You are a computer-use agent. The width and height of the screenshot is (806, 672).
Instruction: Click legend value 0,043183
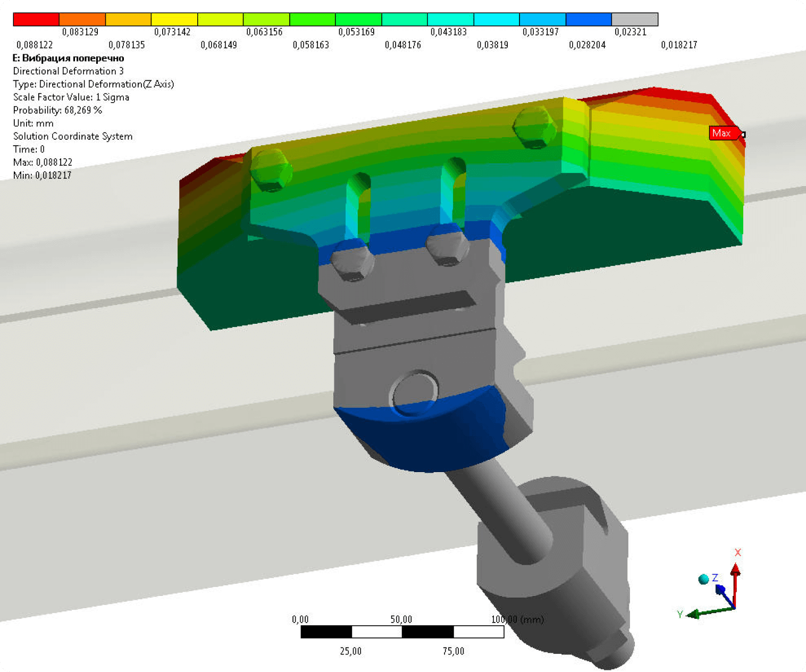(x=448, y=32)
